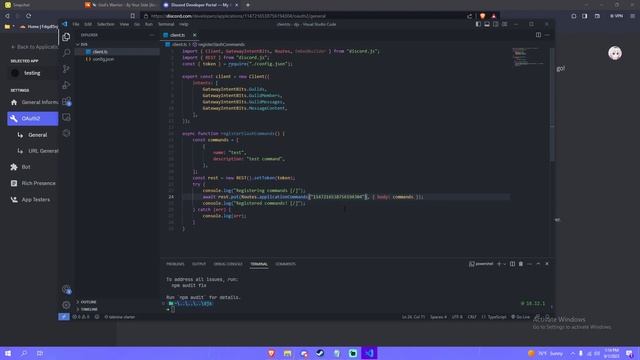Switch to the Comments panel tab
640x360 pixels.
tap(285, 264)
